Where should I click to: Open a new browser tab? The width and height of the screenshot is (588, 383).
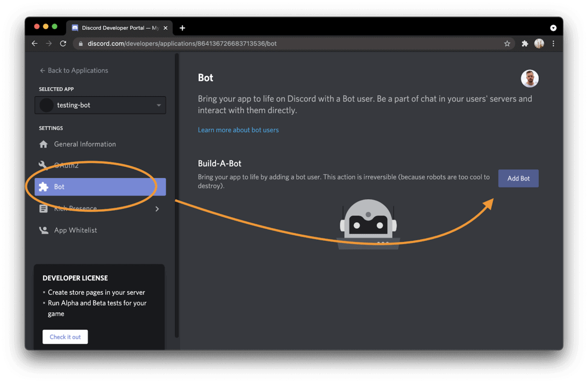pyautogui.click(x=182, y=28)
